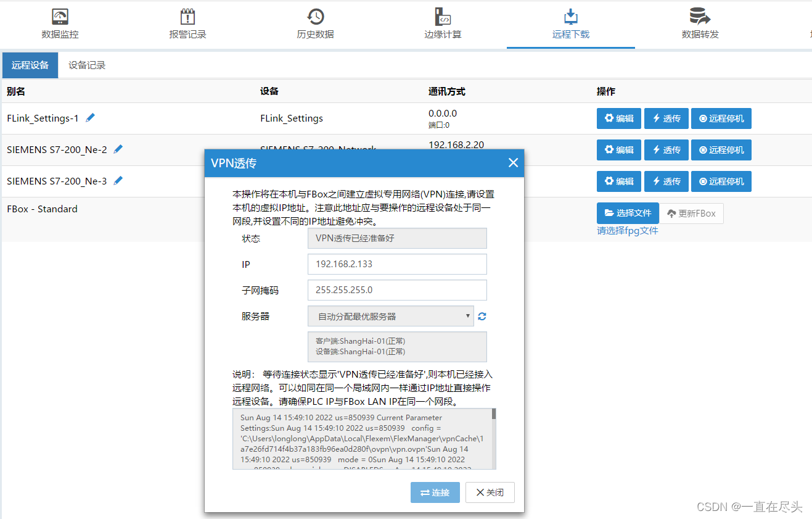
Task: Click 远程停机 button for SIEMENS S7-200_Ne-2 row
Action: 721,150
